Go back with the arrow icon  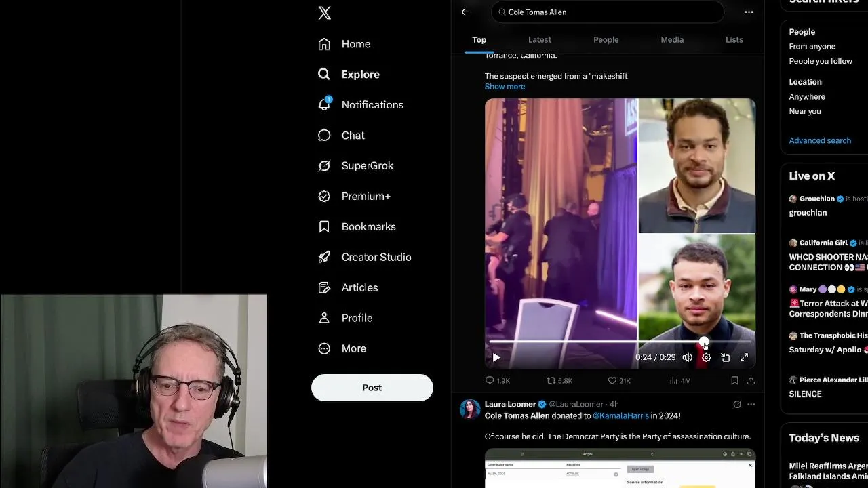point(465,12)
